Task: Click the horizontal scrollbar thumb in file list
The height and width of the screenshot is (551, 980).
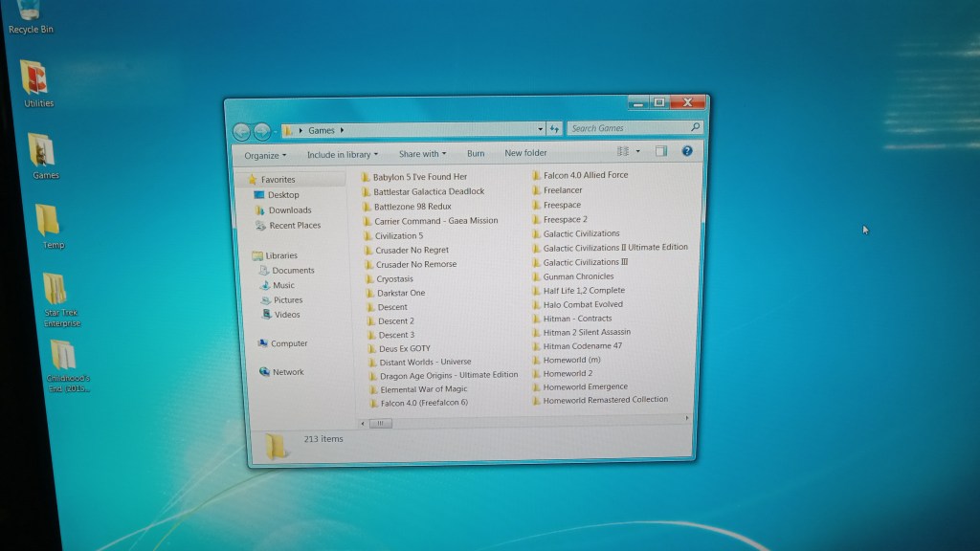Action: pos(380,423)
